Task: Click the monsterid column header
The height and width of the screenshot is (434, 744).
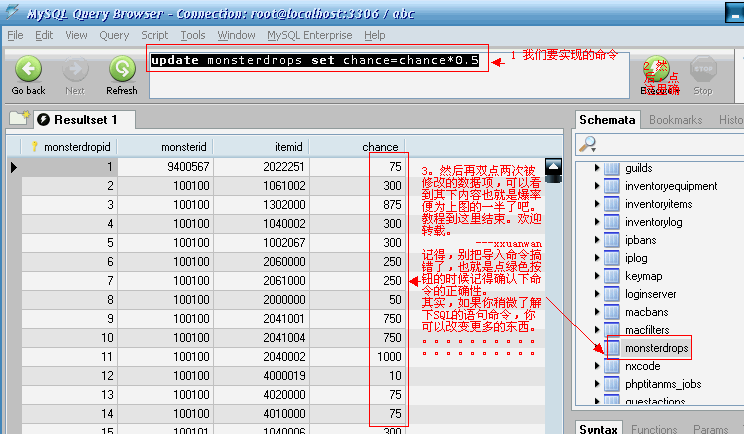Action: click(165, 147)
